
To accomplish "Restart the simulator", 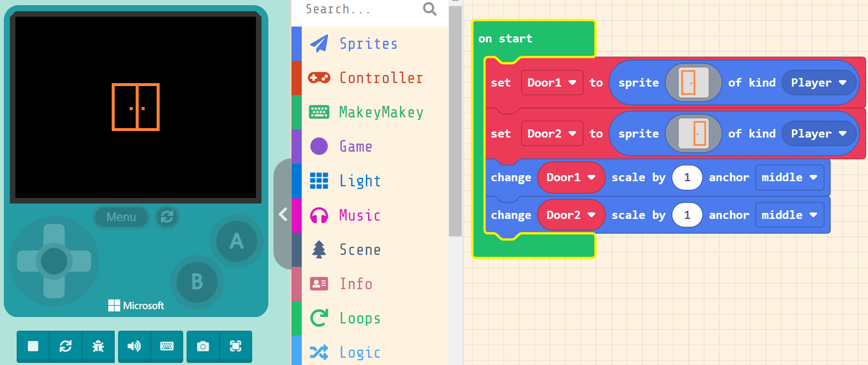I will 65,346.
